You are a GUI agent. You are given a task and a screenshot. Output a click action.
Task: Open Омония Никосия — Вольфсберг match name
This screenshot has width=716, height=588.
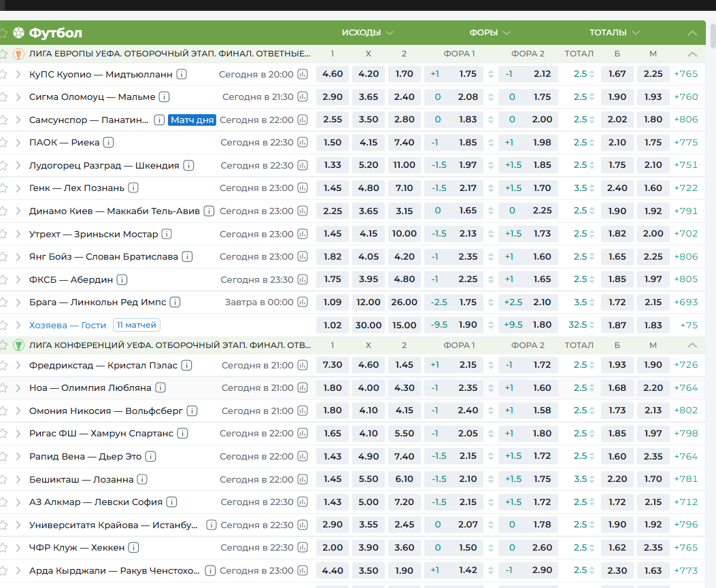click(106, 411)
